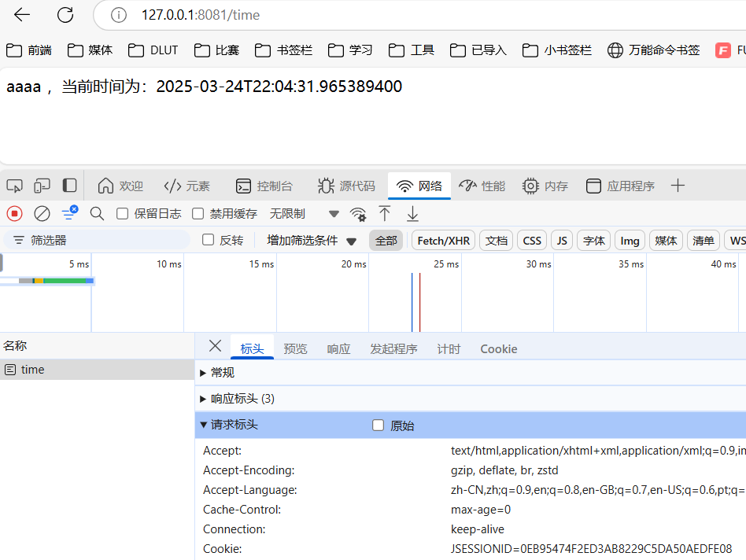Switch to the 内存 DevTools tab

[545, 186]
